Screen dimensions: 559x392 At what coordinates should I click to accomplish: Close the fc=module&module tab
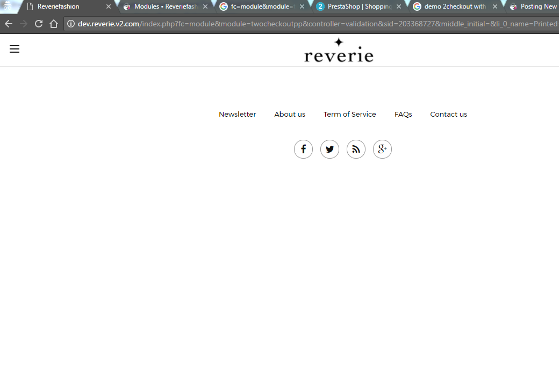[302, 6]
